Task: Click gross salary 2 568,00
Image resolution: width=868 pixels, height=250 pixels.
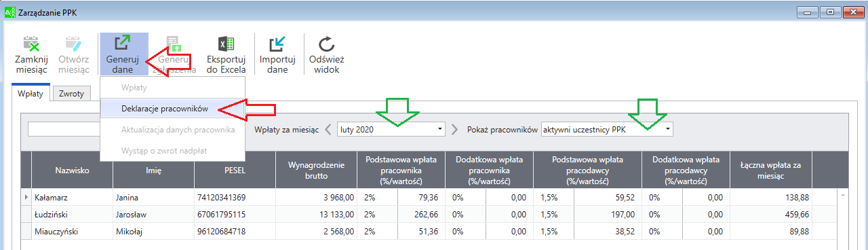Action: point(317,232)
